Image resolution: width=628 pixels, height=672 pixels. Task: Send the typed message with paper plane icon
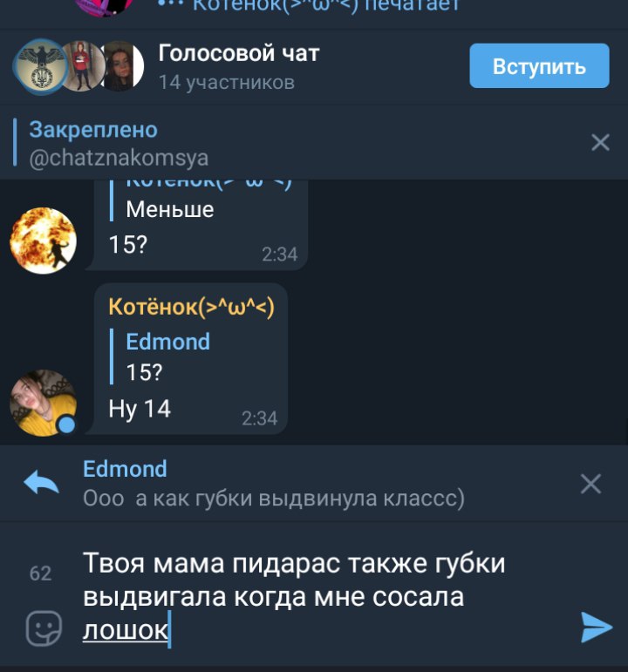[597, 627]
